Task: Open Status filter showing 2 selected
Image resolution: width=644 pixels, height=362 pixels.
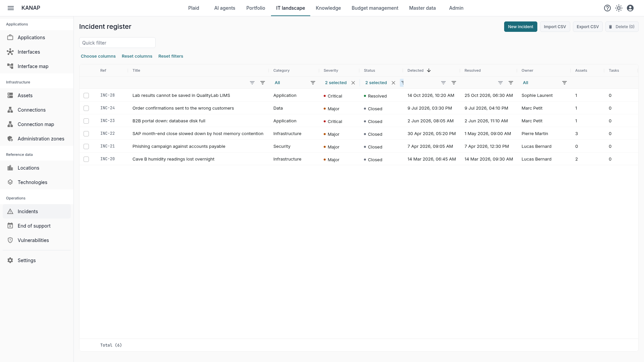Action: (376, 83)
